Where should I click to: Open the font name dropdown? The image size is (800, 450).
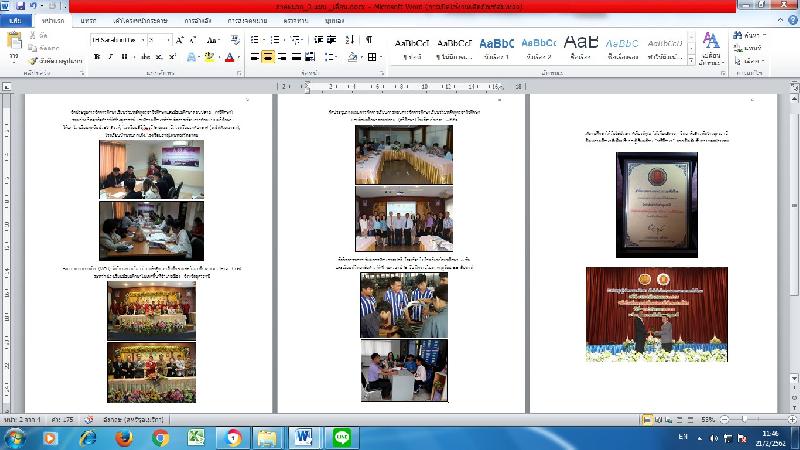click(143, 40)
